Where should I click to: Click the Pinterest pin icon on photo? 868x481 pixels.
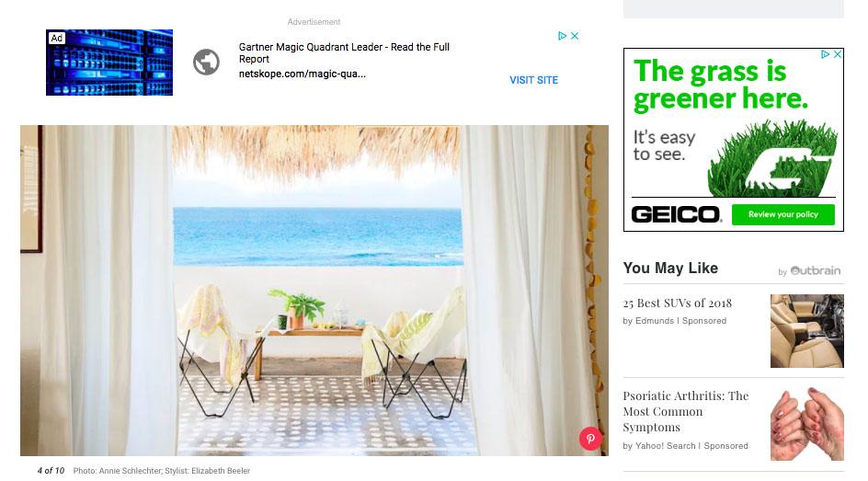pos(590,439)
